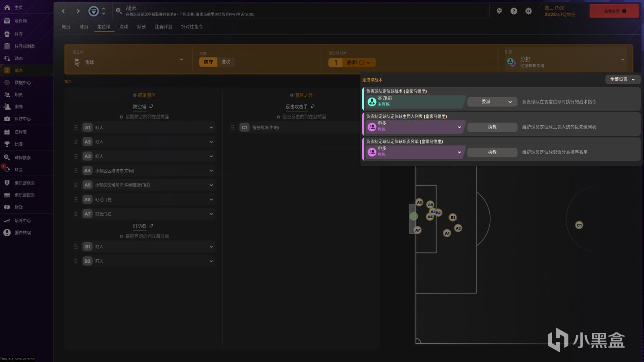644x362 pixels.
Task: Click the 禁区之外 info icon
Action: tap(291, 96)
